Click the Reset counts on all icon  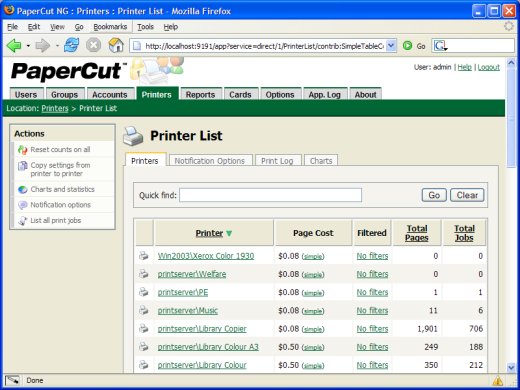(23, 150)
